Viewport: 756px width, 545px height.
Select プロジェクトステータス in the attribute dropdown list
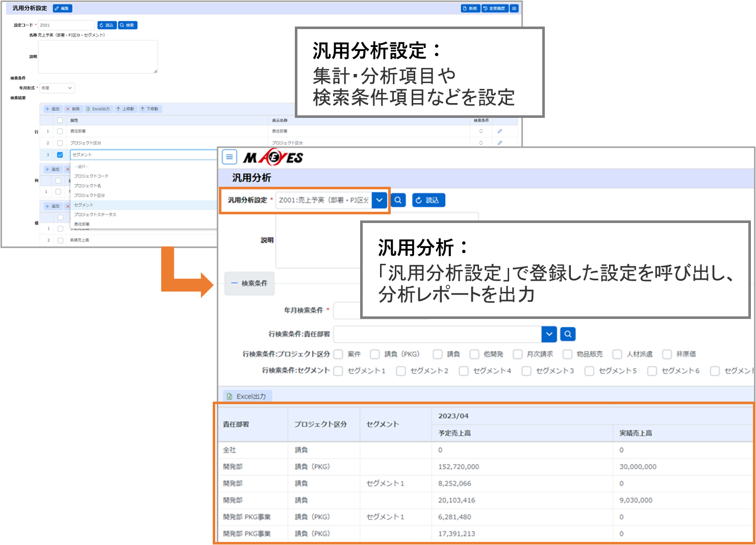[x=144, y=215]
